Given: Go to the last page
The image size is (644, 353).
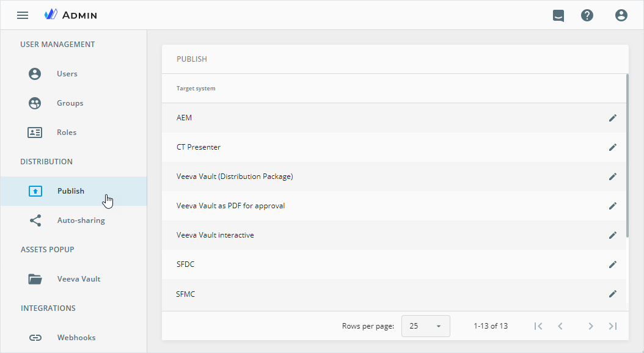Looking at the screenshot, I should point(612,326).
